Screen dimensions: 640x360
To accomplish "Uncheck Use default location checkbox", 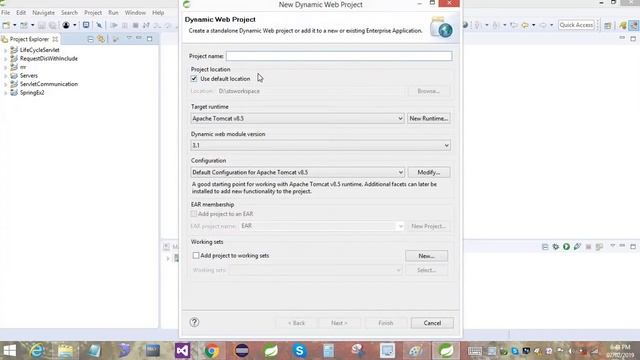I will tap(194, 78).
